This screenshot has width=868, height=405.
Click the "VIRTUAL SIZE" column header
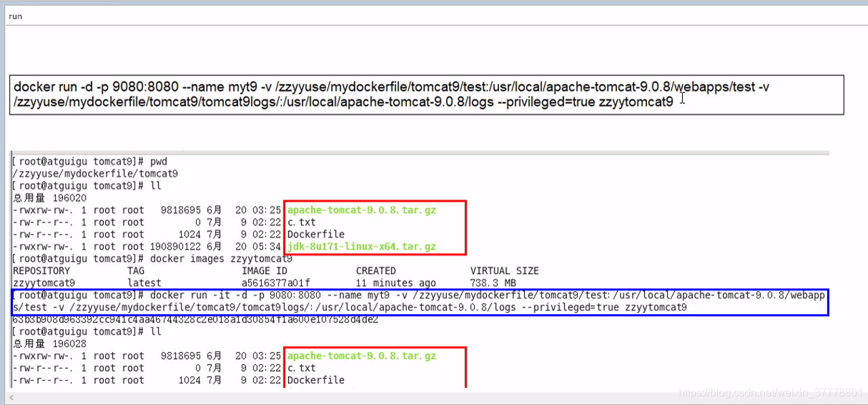[505, 271]
